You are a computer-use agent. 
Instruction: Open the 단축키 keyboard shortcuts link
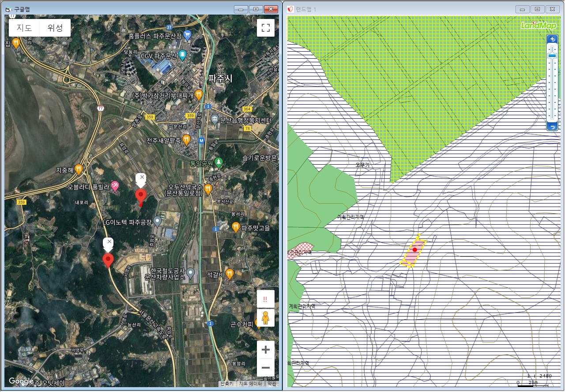click(x=227, y=384)
